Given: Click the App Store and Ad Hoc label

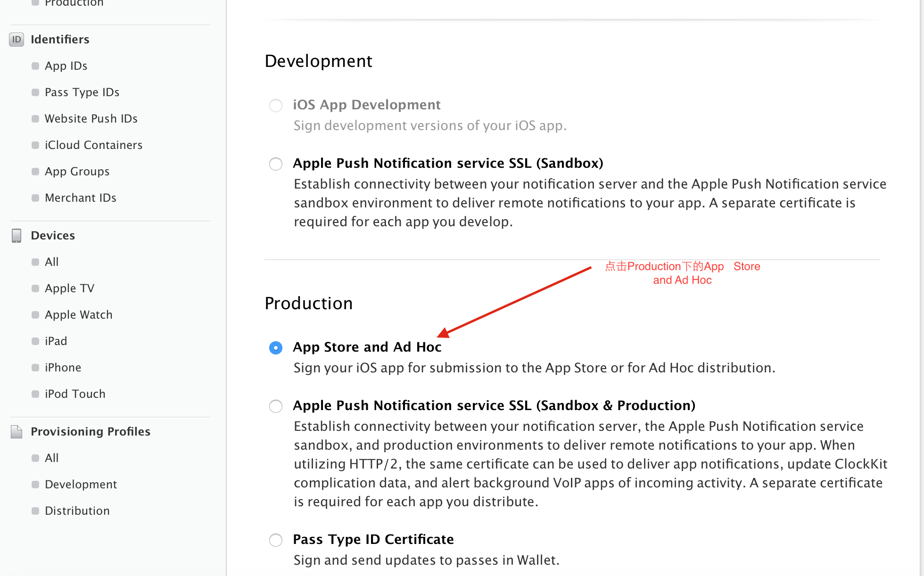Looking at the screenshot, I should click(x=367, y=347).
